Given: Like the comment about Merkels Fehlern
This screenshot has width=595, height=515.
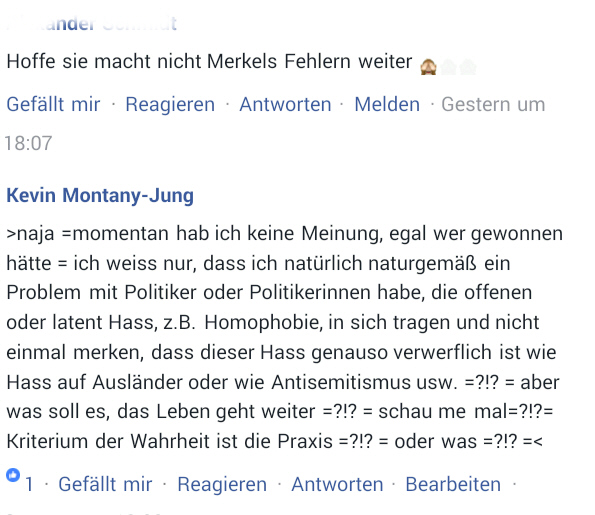Looking at the screenshot, I should (54, 104).
